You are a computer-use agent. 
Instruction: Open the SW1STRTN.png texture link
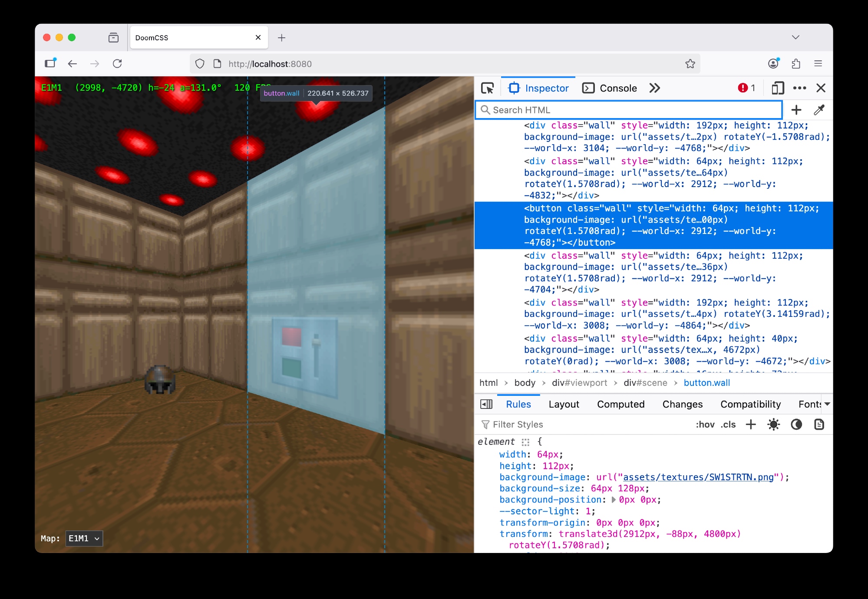click(698, 477)
